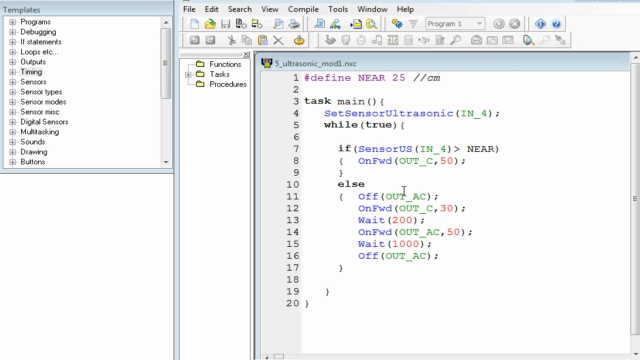Expand the Sounds template node

click(x=13, y=142)
